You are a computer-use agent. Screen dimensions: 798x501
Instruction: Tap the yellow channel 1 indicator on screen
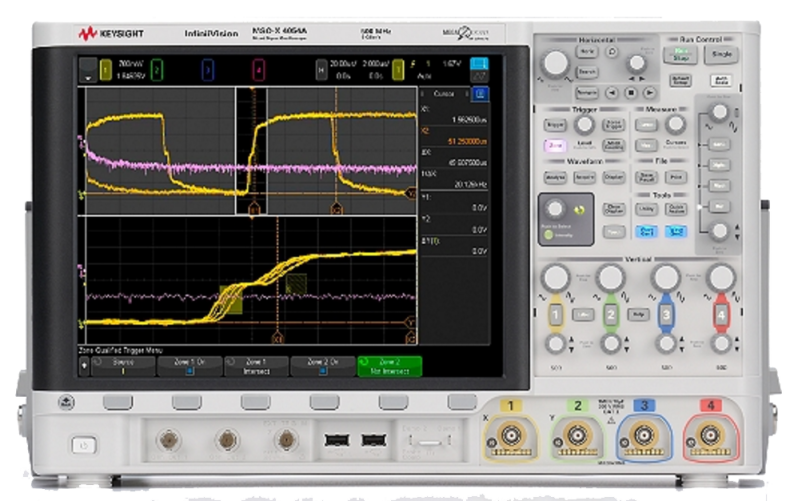106,70
